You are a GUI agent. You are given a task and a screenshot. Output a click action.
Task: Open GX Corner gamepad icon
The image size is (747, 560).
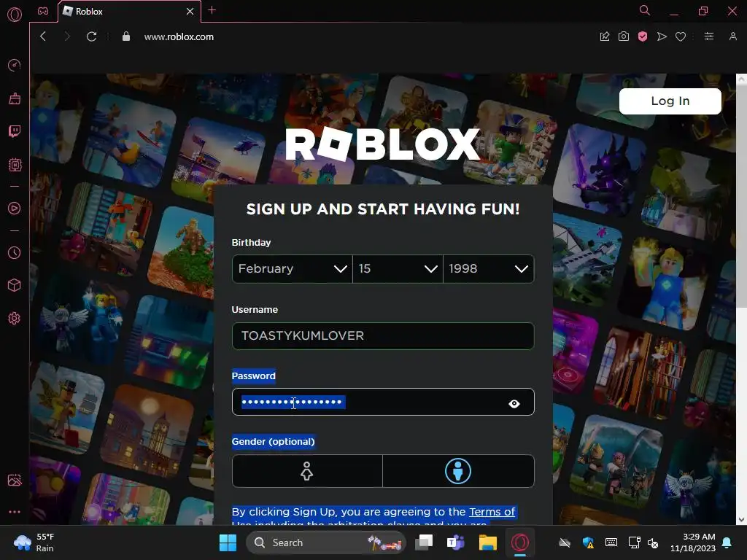coord(43,11)
